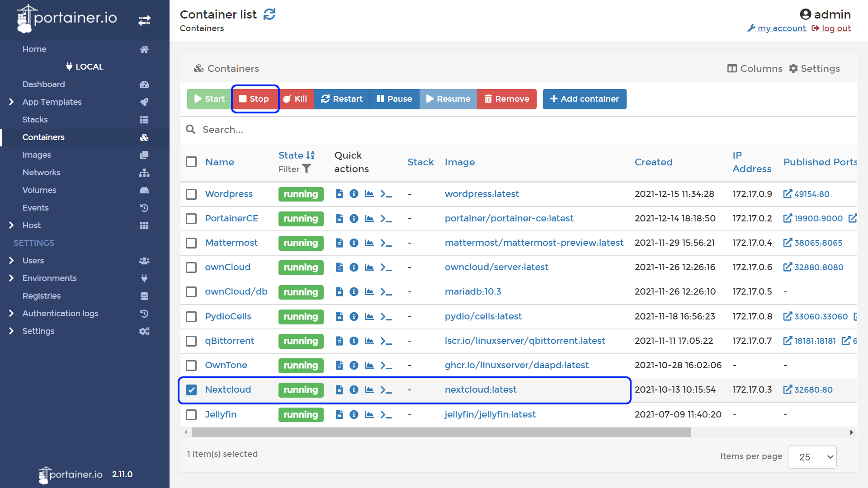Expand Authentication logs in sidebar
868x488 pixels.
(11, 313)
